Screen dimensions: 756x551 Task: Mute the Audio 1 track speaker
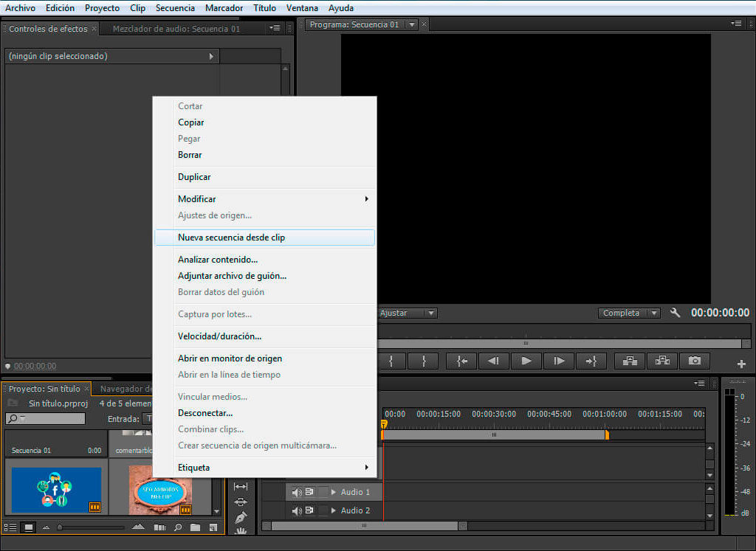[297, 492]
